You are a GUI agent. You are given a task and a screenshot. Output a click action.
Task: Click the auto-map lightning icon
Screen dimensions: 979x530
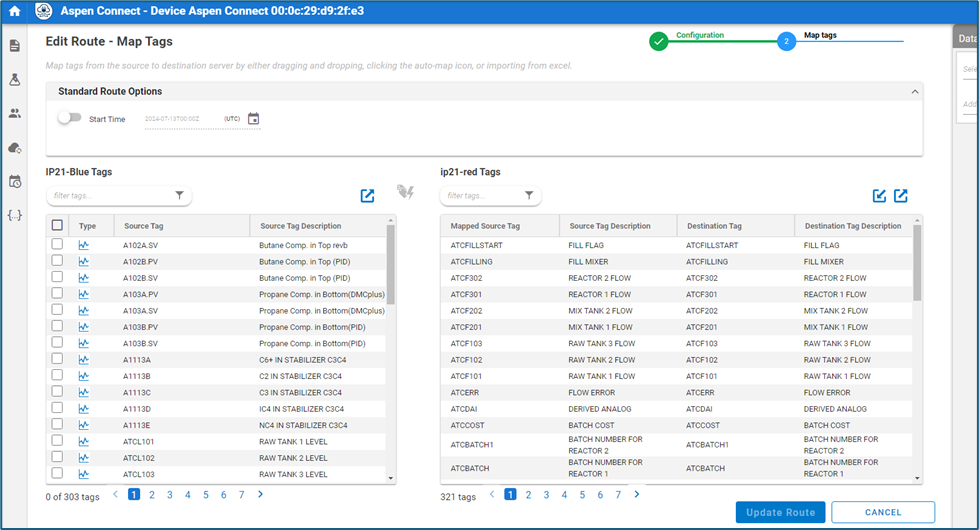point(406,192)
